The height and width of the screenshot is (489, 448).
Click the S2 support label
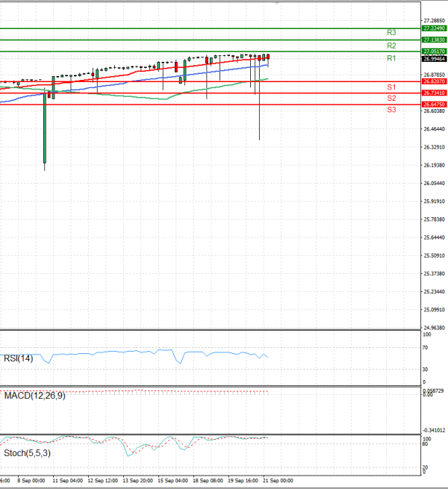(391, 99)
